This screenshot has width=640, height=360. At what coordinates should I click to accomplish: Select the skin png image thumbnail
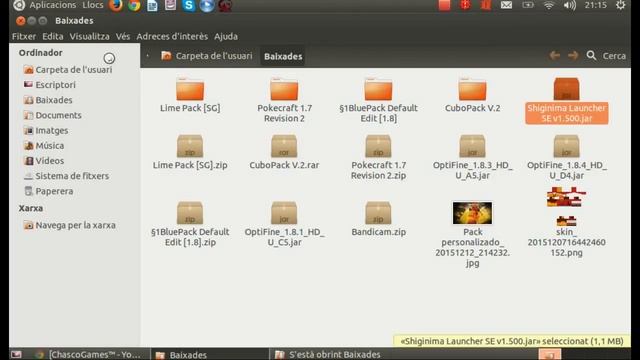pyautogui.click(x=567, y=206)
